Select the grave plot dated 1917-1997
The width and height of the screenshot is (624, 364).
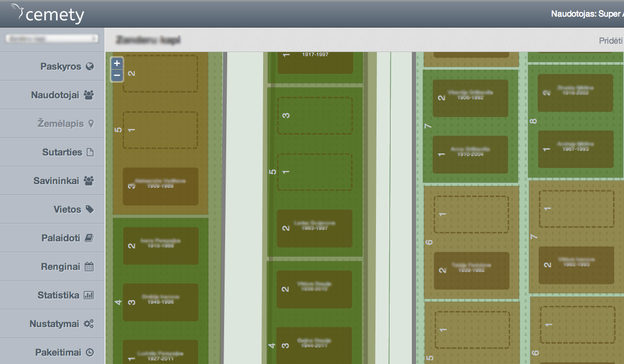315,61
